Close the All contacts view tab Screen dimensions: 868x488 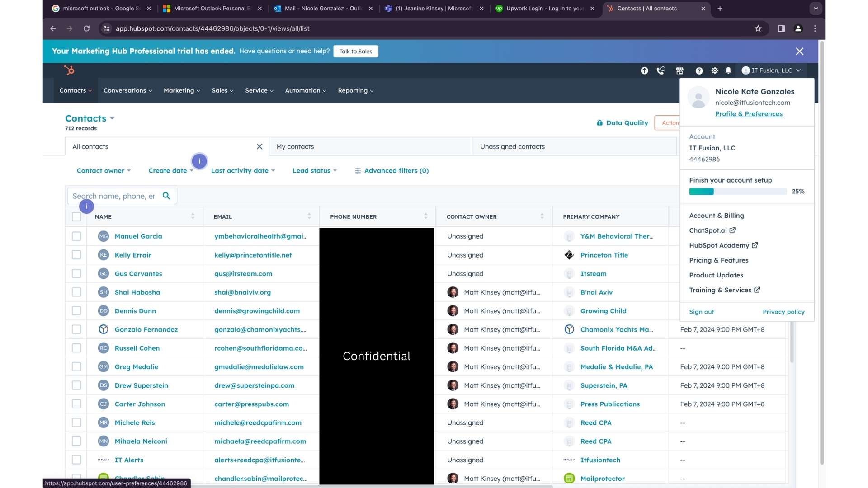(x=259, y=146)
